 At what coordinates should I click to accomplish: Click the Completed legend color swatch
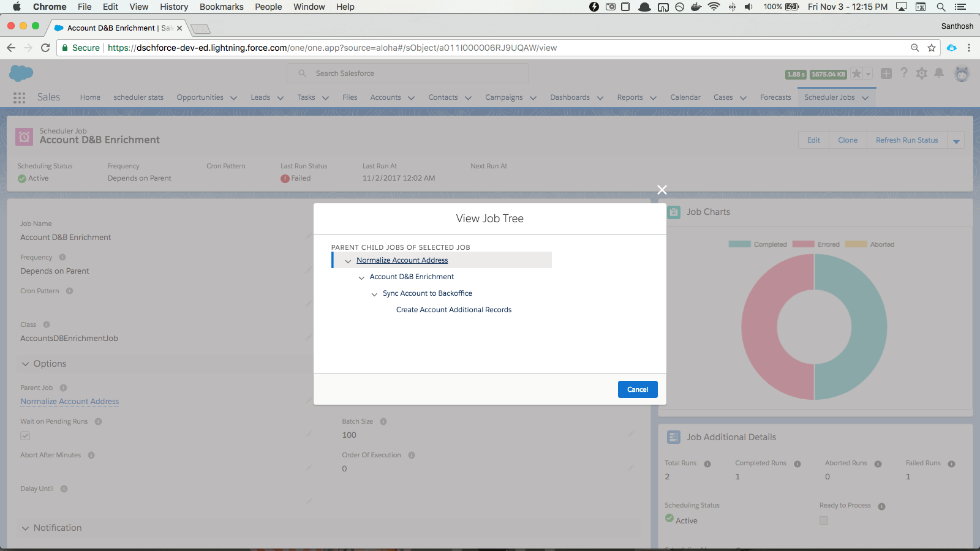coord(739,244)
